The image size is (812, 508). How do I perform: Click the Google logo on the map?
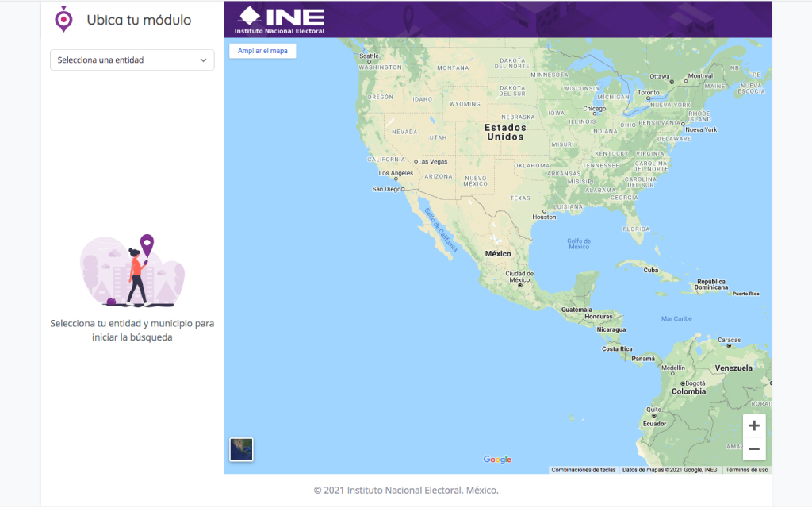point(497,460)
